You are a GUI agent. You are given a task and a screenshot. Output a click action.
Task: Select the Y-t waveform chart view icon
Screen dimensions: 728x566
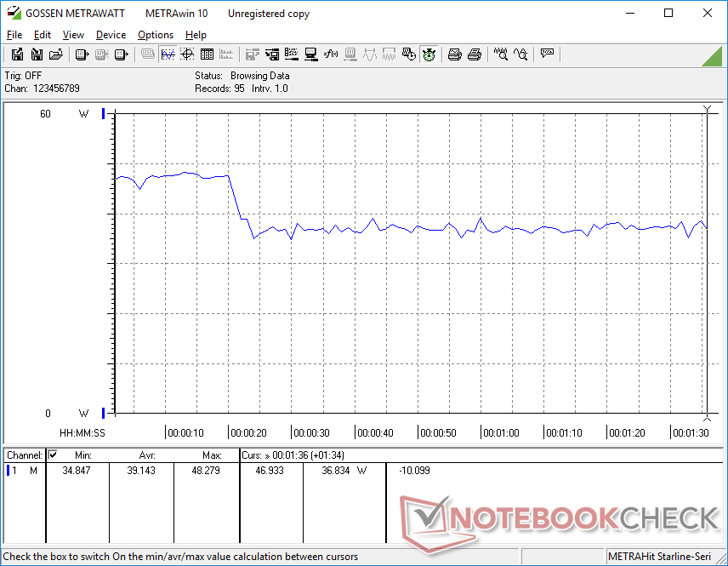[x=168, y=54]
